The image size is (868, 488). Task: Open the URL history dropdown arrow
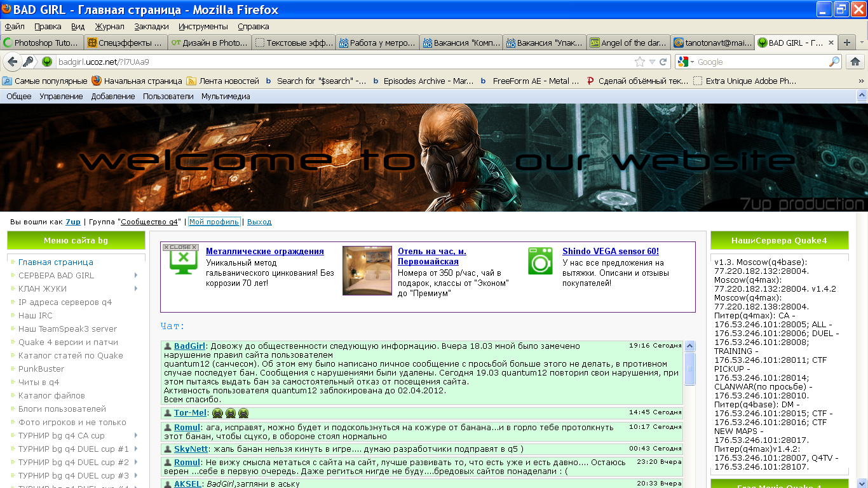click(652, 62)
